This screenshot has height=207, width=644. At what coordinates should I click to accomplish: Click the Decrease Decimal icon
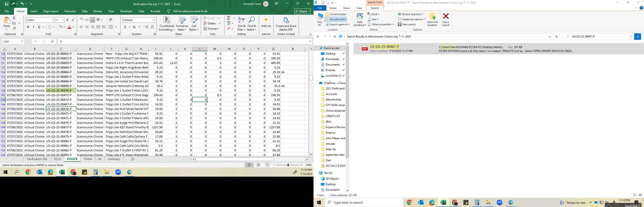152,27
